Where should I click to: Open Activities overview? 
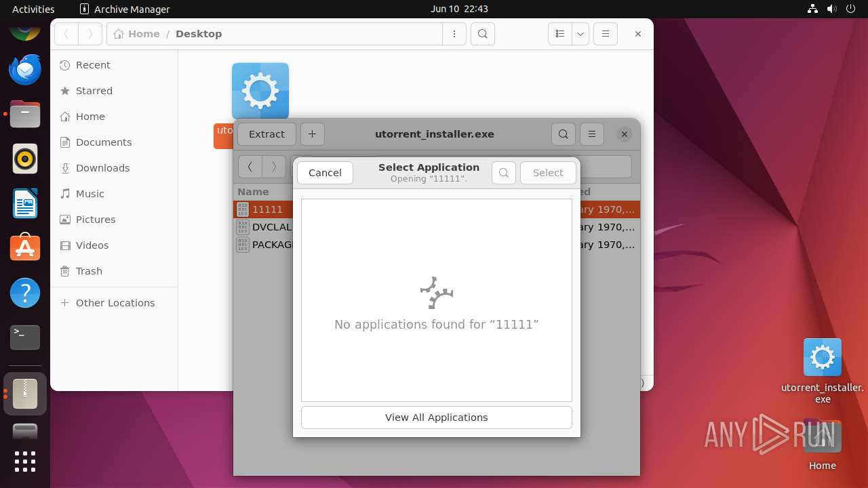(33, 9)
